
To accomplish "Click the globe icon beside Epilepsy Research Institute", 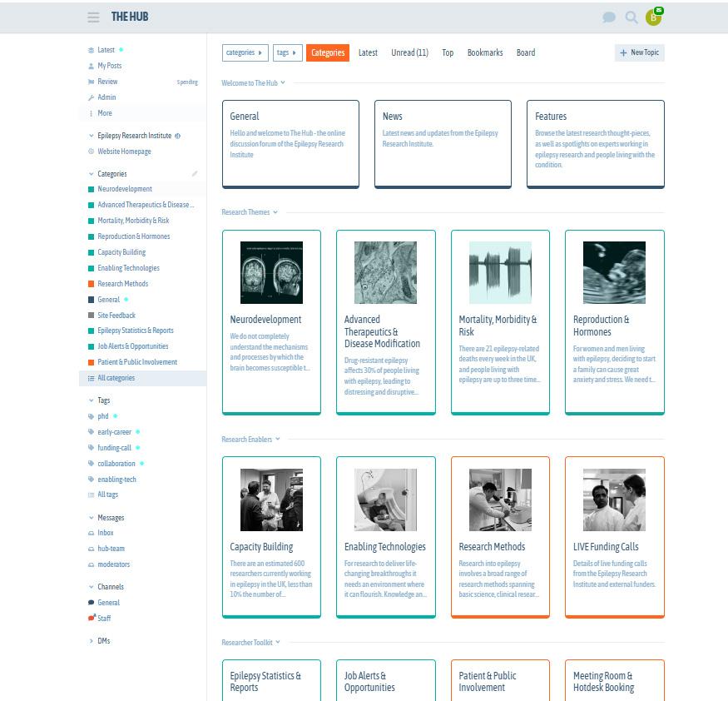I will (x=177, y=136).
